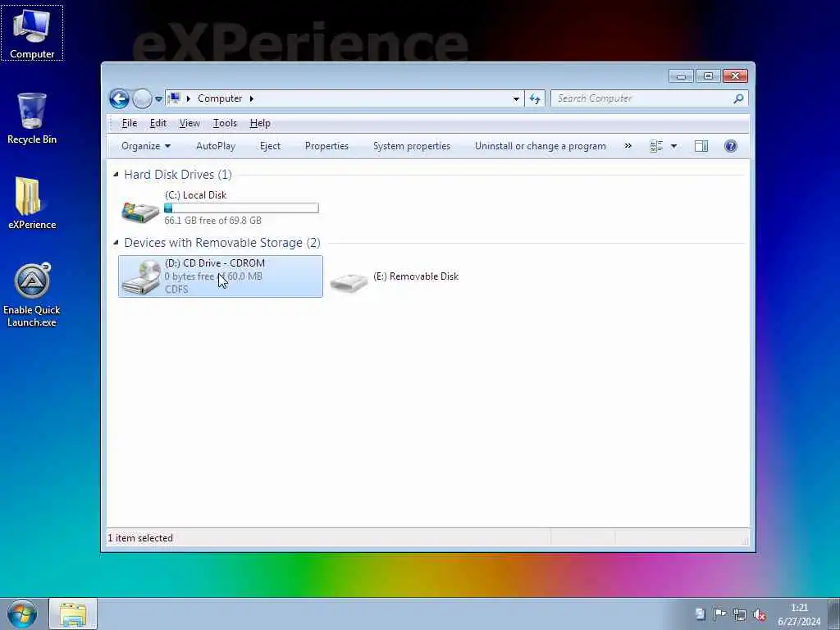Open the File menu

coord(129,123)
